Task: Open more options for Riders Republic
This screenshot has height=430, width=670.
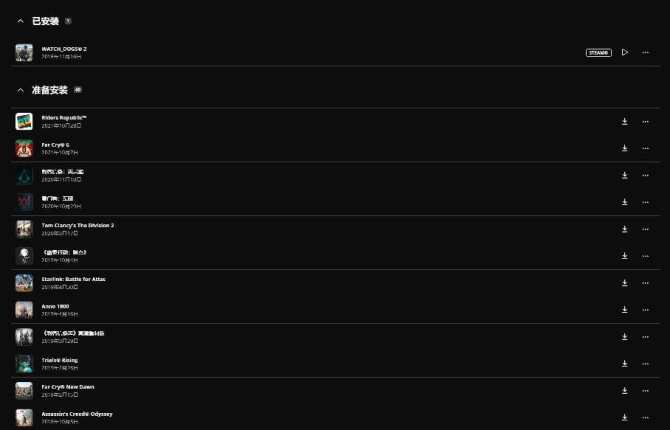Action: click(645, 121)
